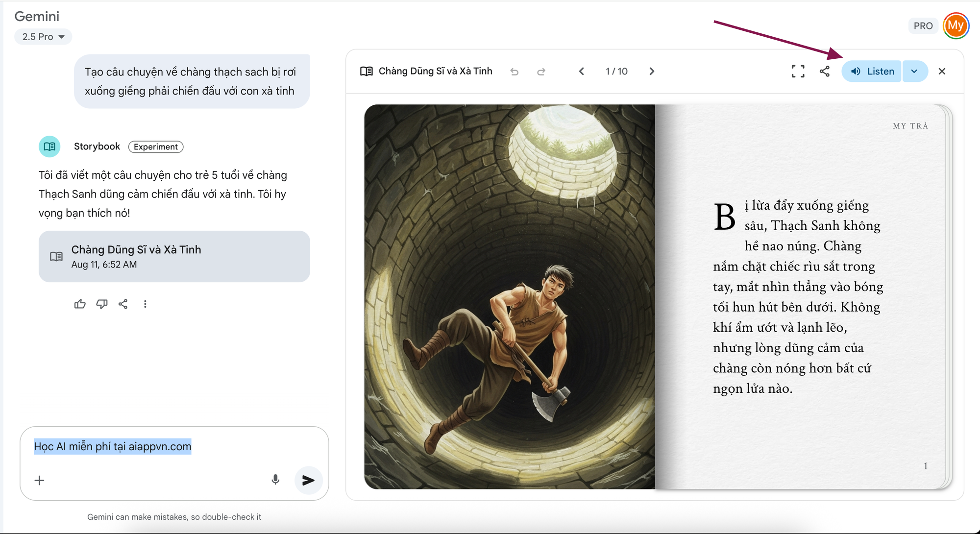This screenshot has height=534, width=980.
Task: Send the typed prompt
Action: coord(308,480)
